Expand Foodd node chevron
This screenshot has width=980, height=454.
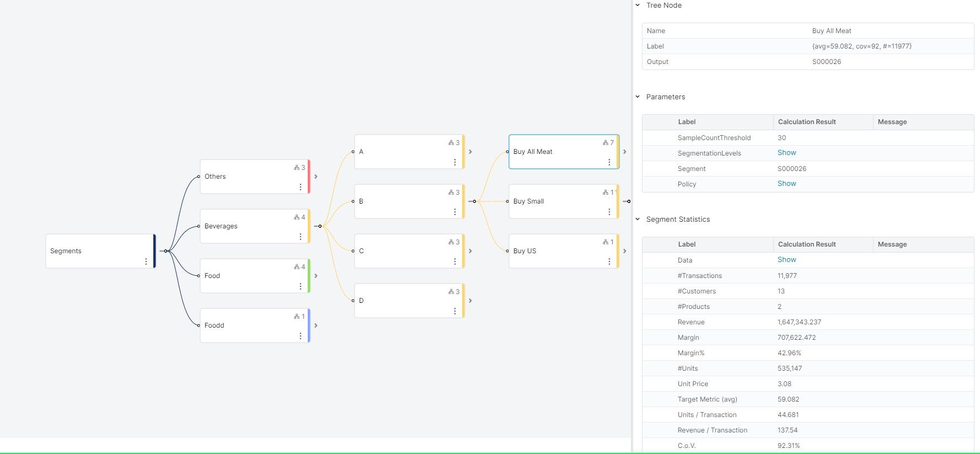(316, 325)
